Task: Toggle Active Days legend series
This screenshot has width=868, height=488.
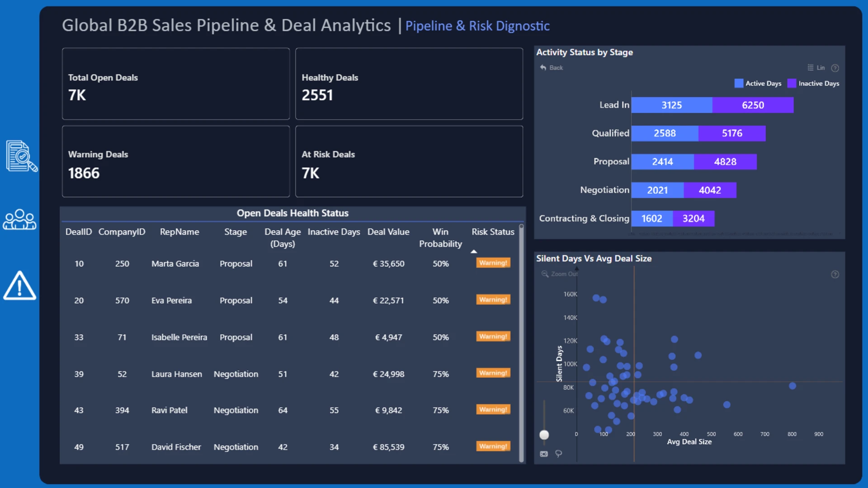Action: (x=758, y=84)
